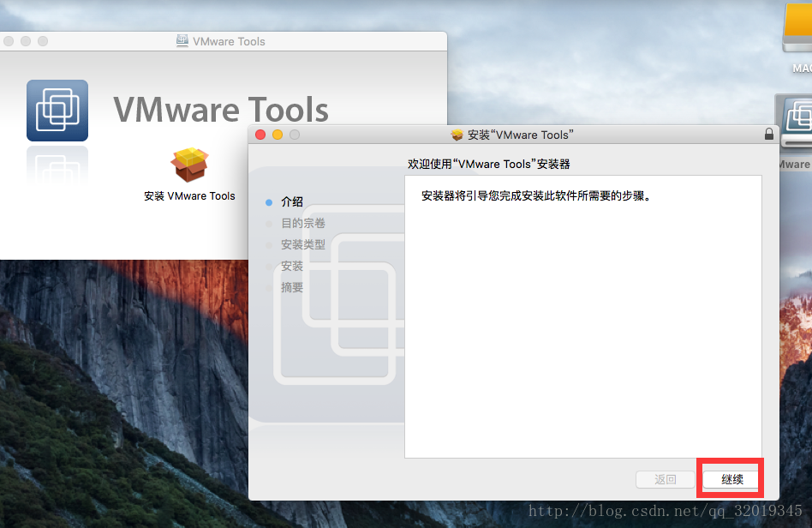Click the lock icon in the installer title bar
The width and height of the screenshot is (812, 528).
pos(769,135)
